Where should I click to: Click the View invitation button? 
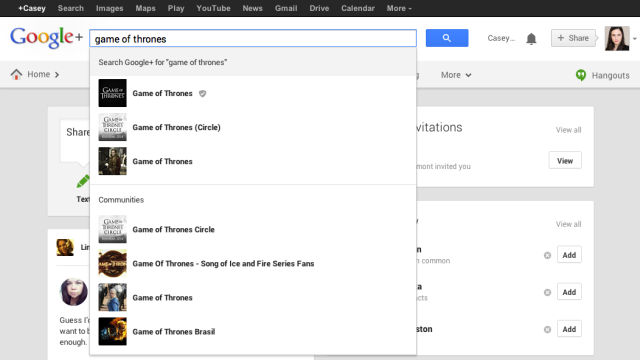pyautogui.click(x=565, y=160)
